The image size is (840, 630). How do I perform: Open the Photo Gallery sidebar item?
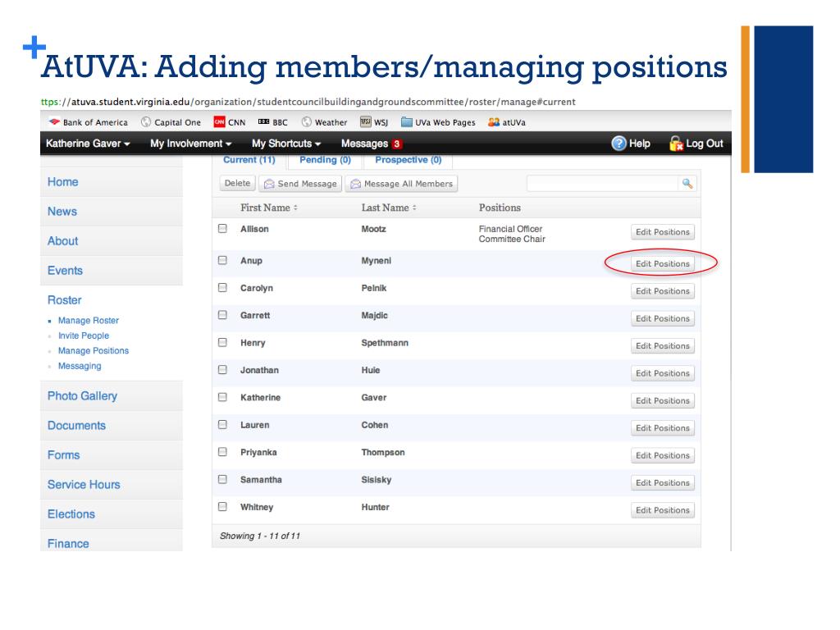(x=112, y=396)
